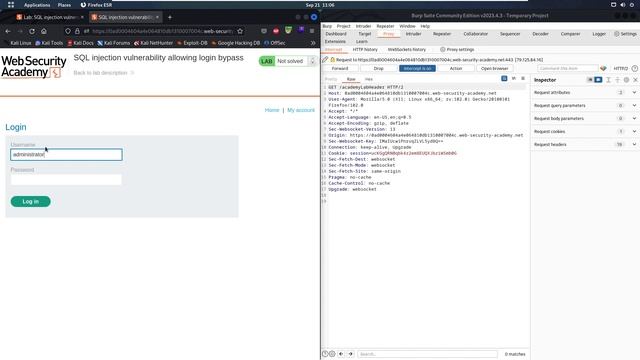Open the Burp Project menu
Screen dimensions: 640x360
click(x=344, y=26)
